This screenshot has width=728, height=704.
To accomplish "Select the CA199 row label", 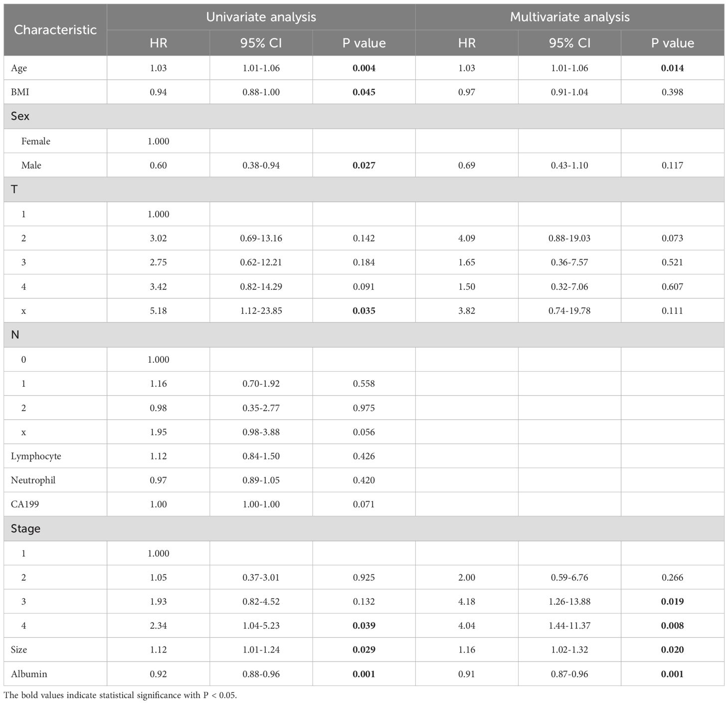I will (24, 504).
